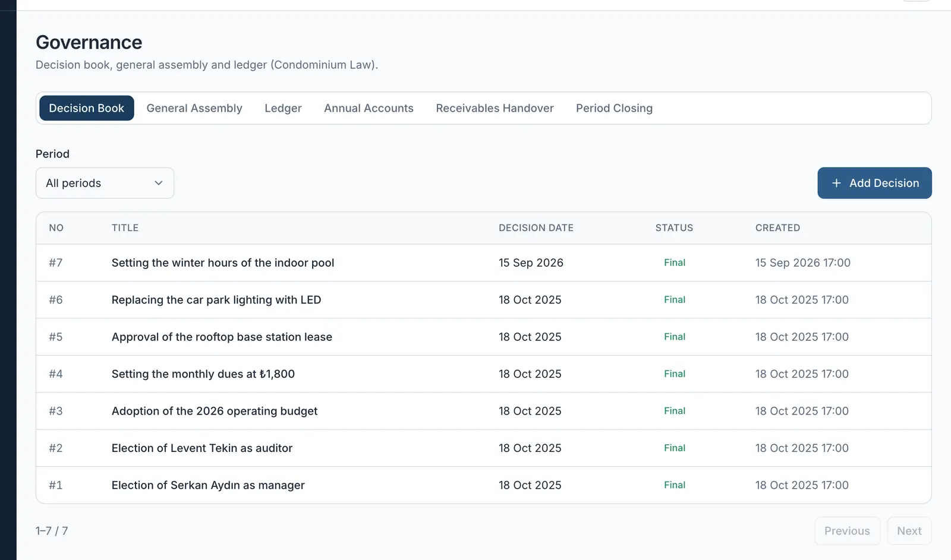Select 'Setting the monthly dues at ₺1,800' row
Screen dimensions: 951x560
tap(483, 374)
